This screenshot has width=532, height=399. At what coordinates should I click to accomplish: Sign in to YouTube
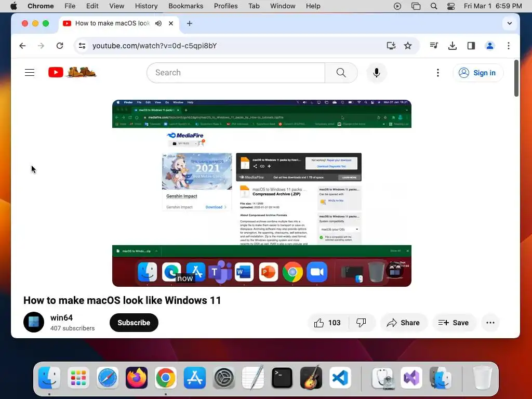[478, 73]
